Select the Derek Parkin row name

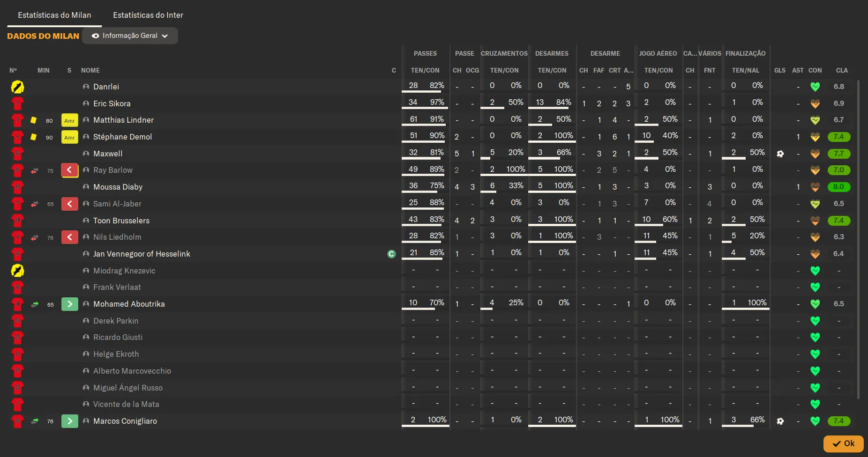point(116,321)
